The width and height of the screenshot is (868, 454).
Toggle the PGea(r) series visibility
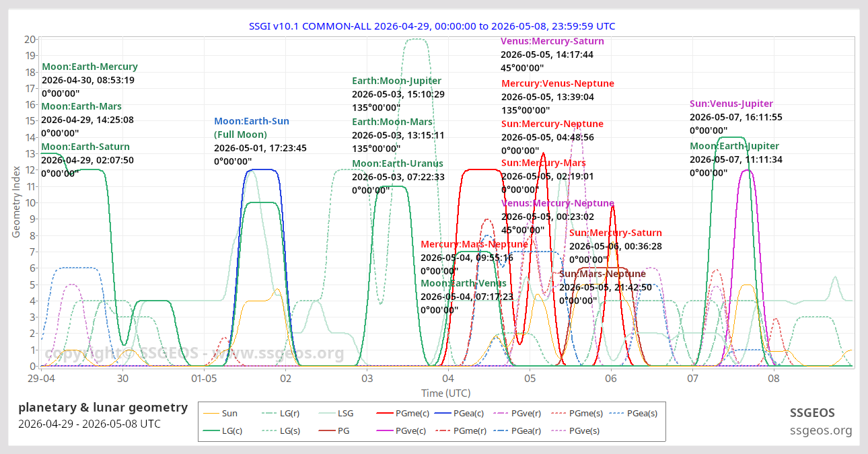click(x=518, y=430)
